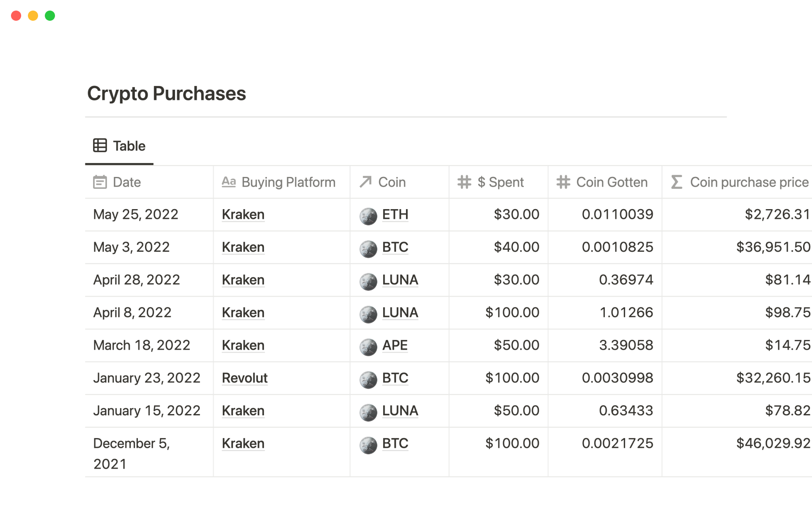812x508 pixels.
Task: Click the January 23, 2022 date cell
Action: tap(146, 378)
